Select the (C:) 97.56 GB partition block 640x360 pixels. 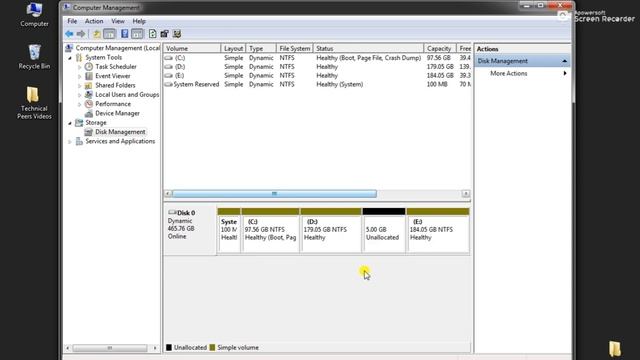pyautogui.click(x=270, y=231)
